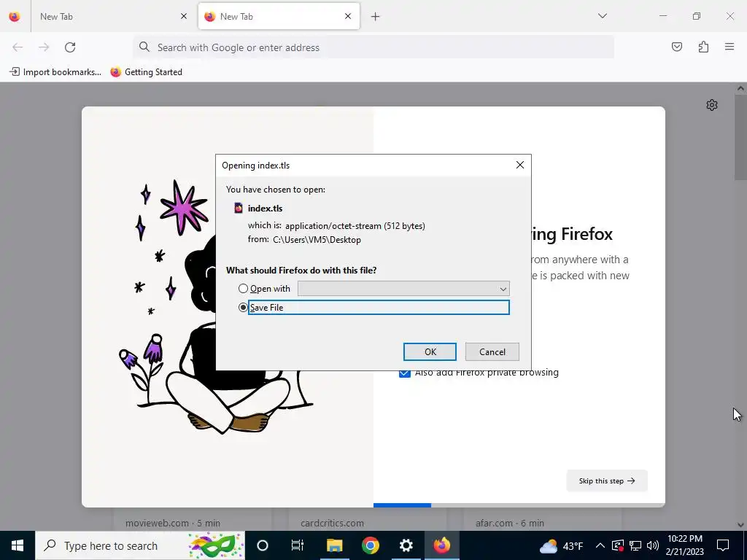This screenshot has width=747, height=560.
Task: Reload the current page
Action: point(70,47)
